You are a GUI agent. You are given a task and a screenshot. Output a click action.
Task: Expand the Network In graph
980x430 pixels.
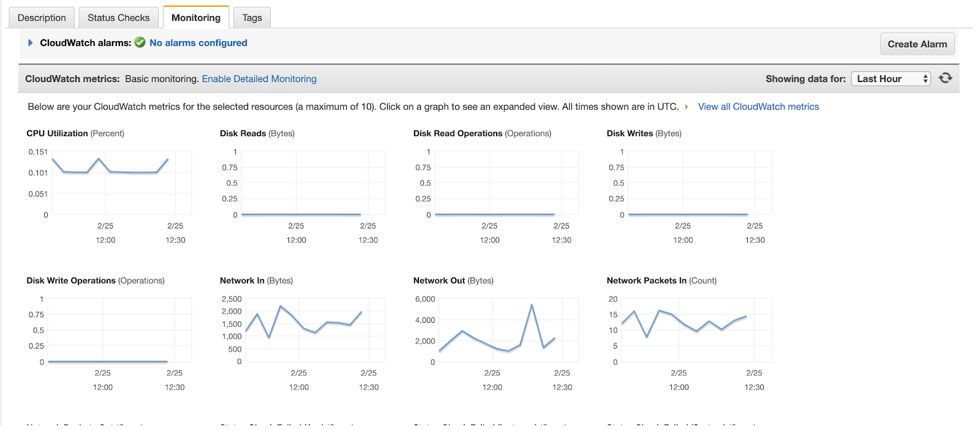click(314, 331)
